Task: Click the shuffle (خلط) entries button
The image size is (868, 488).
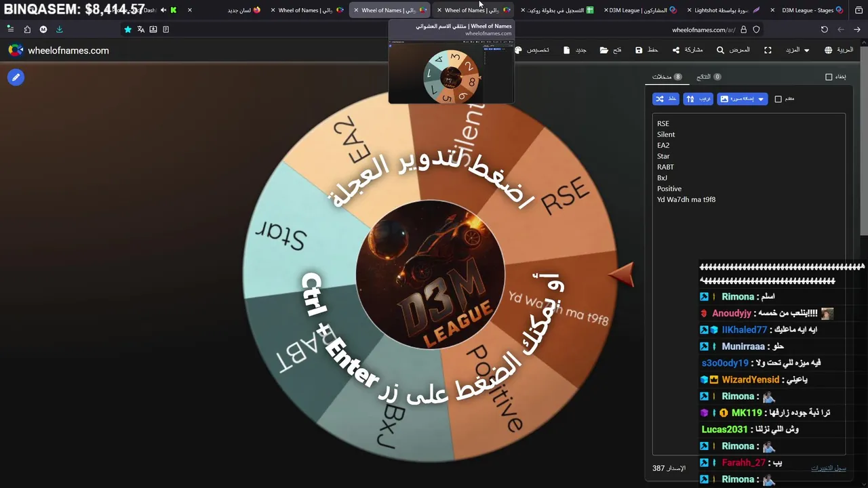Action: [x=666, y=99]
